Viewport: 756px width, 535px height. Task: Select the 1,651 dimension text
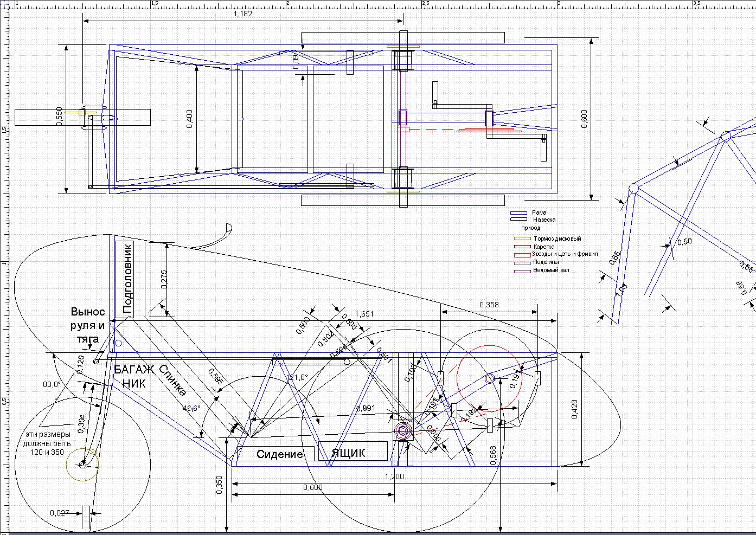click(x=363, y=314)
